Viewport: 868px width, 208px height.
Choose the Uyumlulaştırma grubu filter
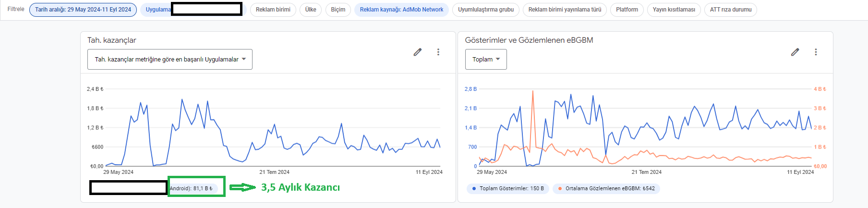tap(486, 10)
